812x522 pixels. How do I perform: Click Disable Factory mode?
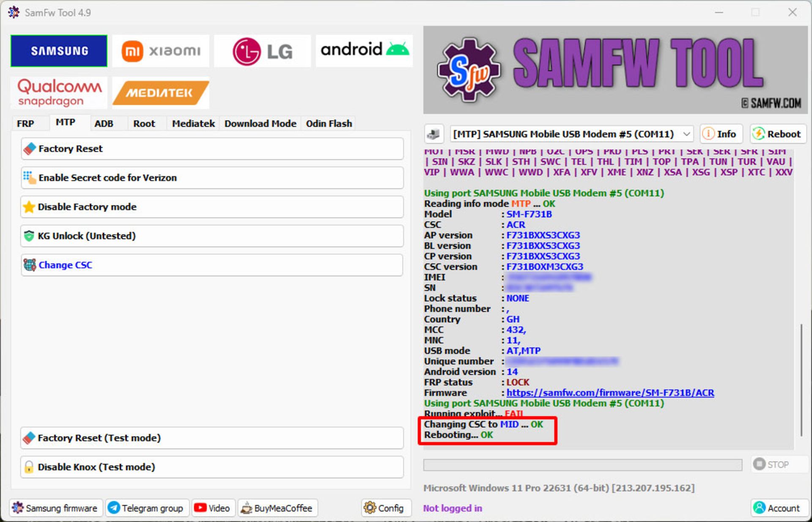click(212, 207)
